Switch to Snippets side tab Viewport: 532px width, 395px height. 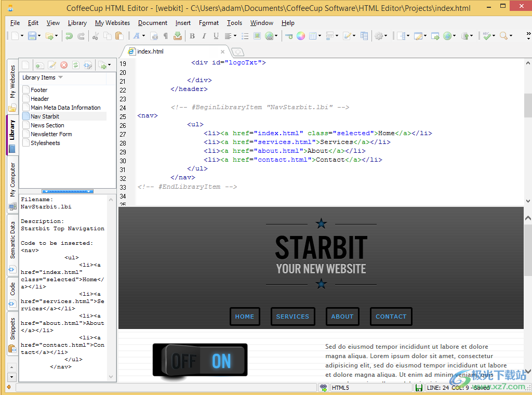pos(12,334)
